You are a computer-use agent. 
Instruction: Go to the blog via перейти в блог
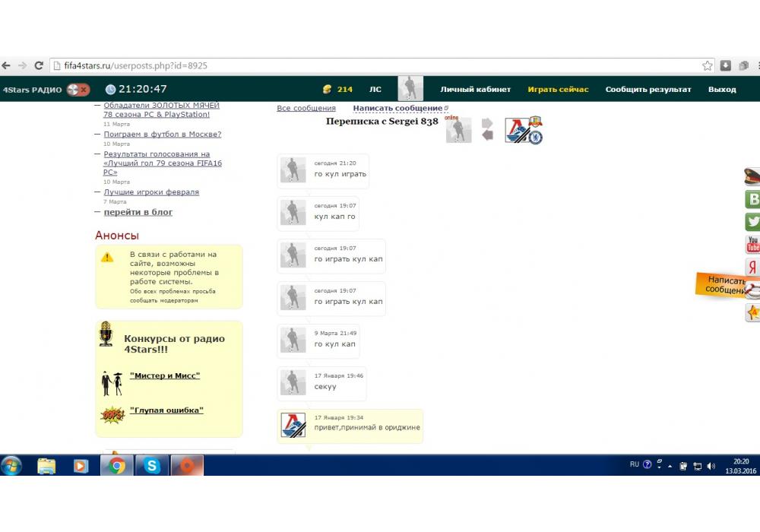coord(138,212)
